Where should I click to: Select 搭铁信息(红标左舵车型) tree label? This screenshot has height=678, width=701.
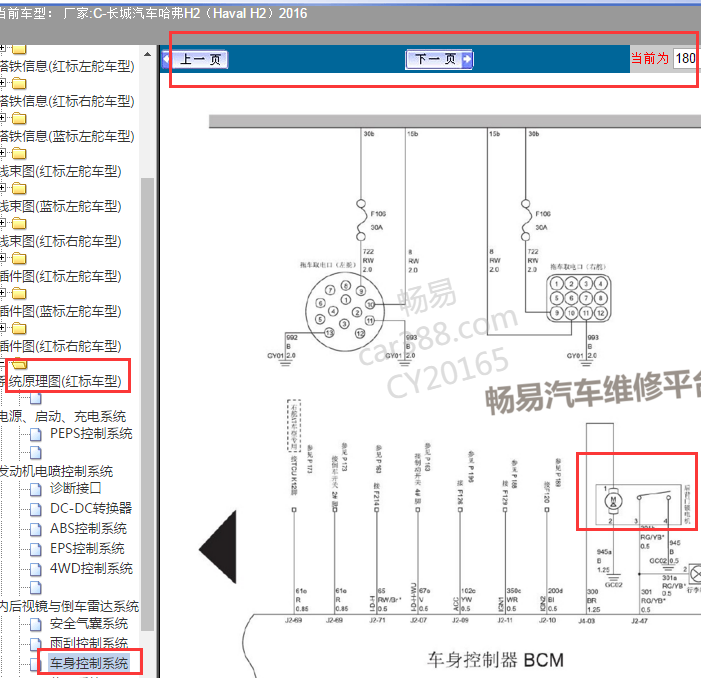coord(67,66)
